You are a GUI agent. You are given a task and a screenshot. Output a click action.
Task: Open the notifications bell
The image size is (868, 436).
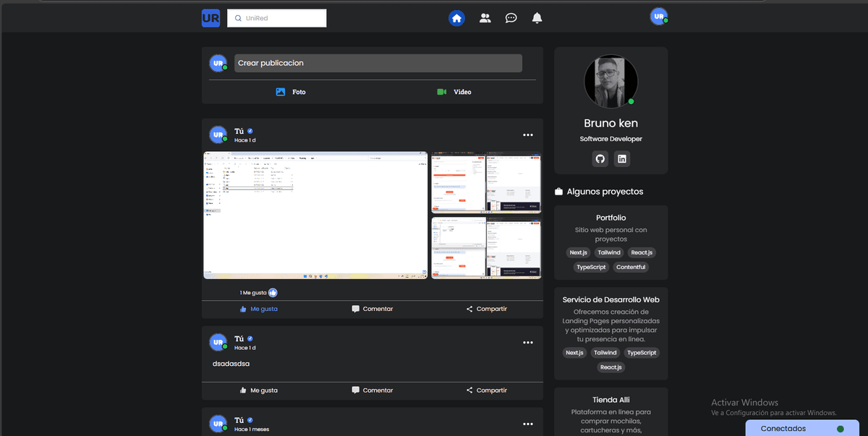(x=537, y=18)
